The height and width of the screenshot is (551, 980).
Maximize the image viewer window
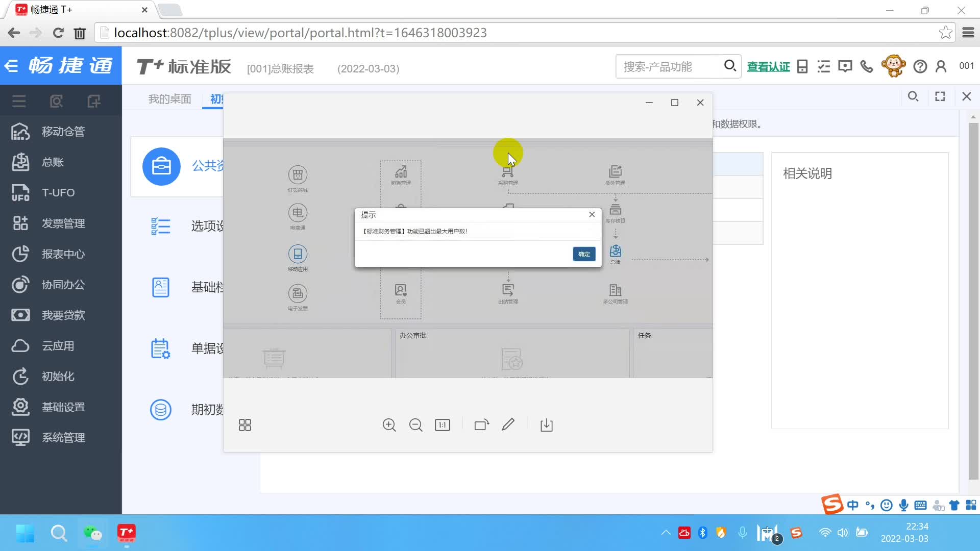coord(675,103)
